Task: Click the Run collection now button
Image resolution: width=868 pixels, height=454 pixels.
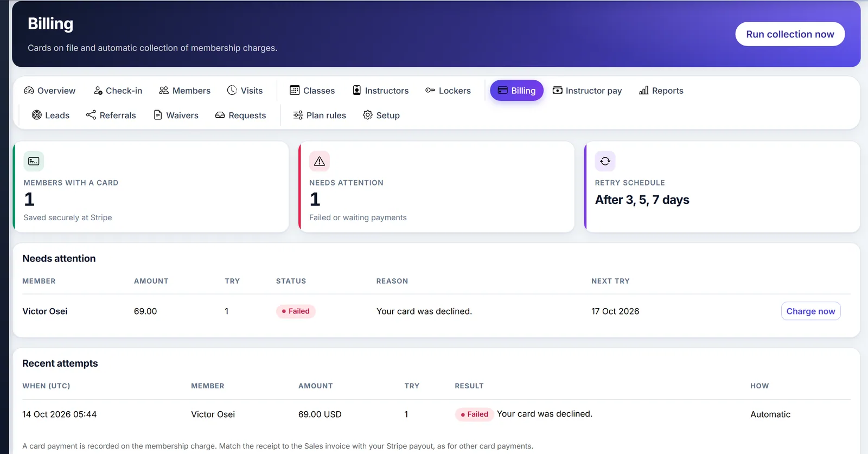Action: 790,34
